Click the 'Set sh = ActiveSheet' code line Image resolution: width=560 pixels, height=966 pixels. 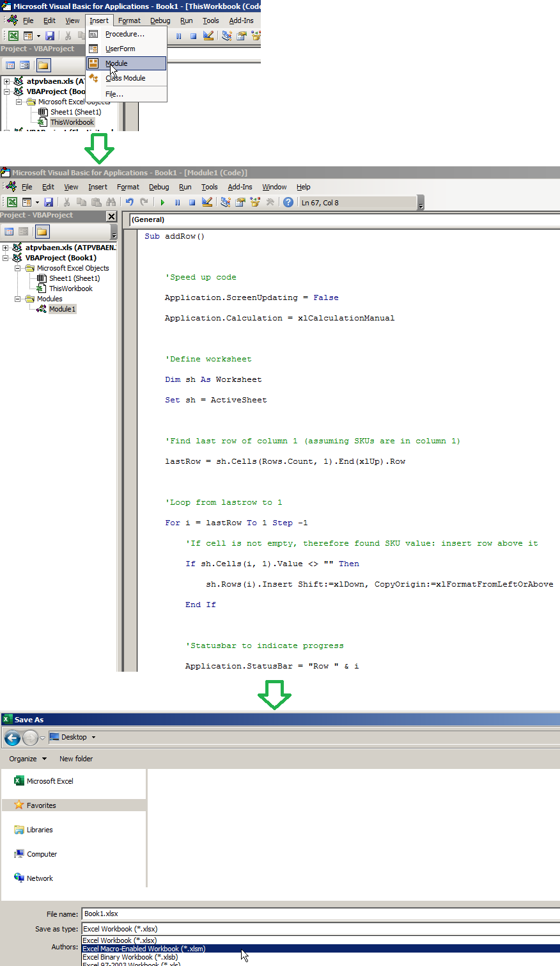pyautogui.click(x=216, y=400)
